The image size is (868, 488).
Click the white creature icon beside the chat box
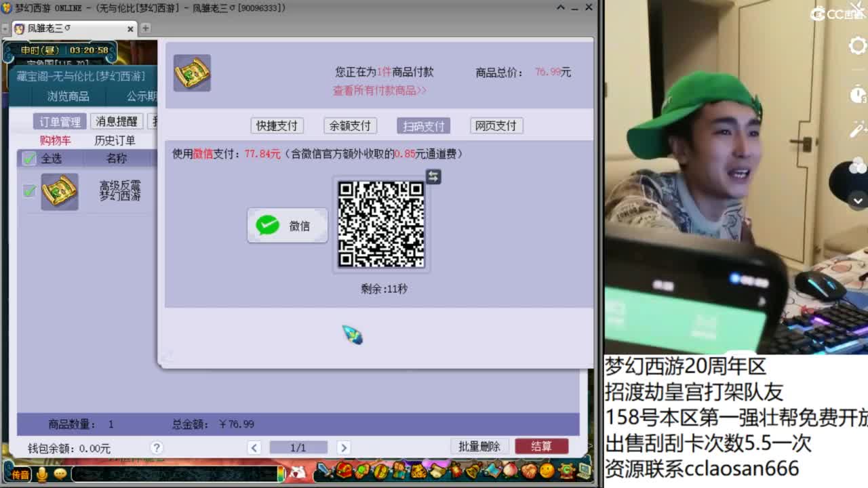[296, 472]
